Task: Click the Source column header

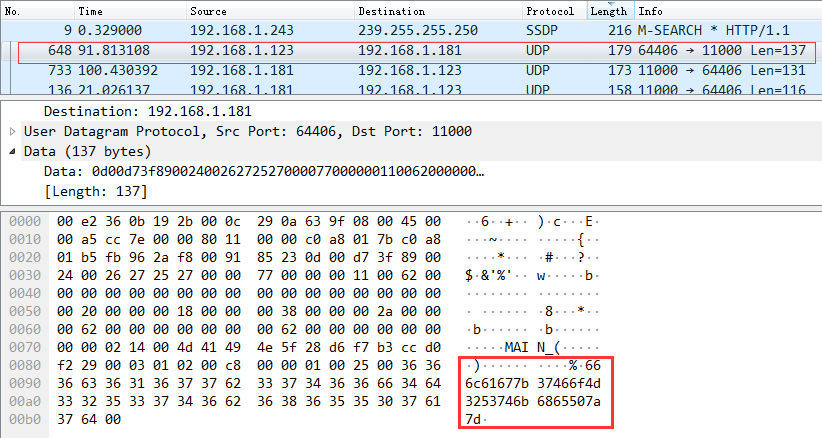Action: click(208, 11)
